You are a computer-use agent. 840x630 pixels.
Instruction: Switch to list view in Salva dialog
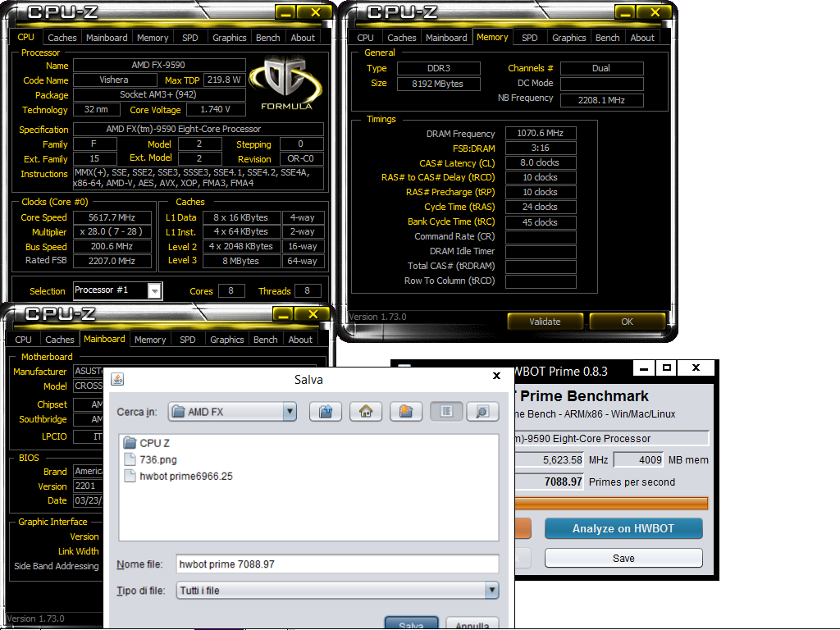[x=446, y=412]
